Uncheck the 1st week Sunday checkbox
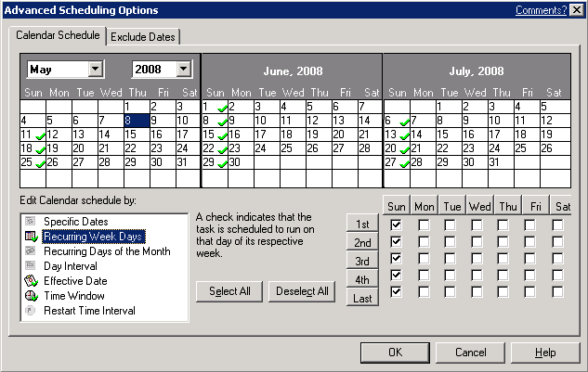 pyautogui.click(x=397, y=224)
